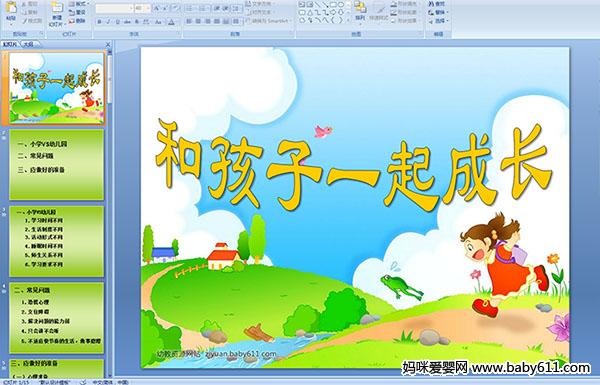
Task: Toggle Bold text formatting
Action: 99,22
